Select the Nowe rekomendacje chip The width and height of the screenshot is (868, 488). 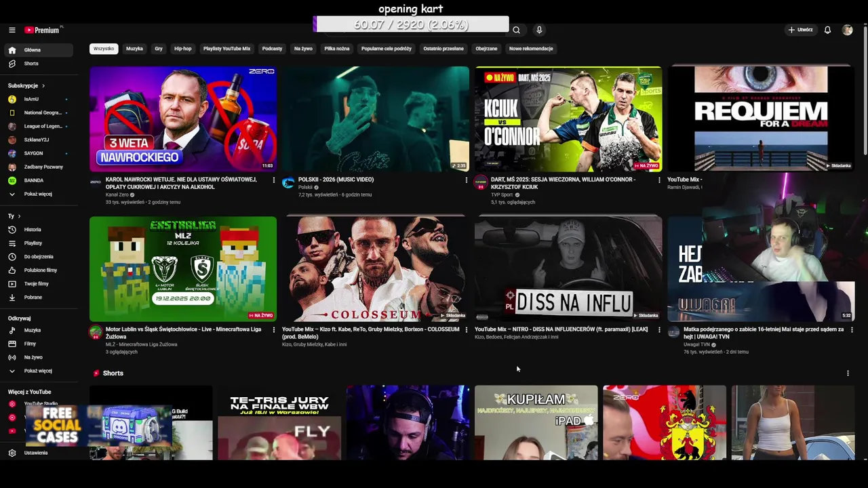[x=531, y=49]
